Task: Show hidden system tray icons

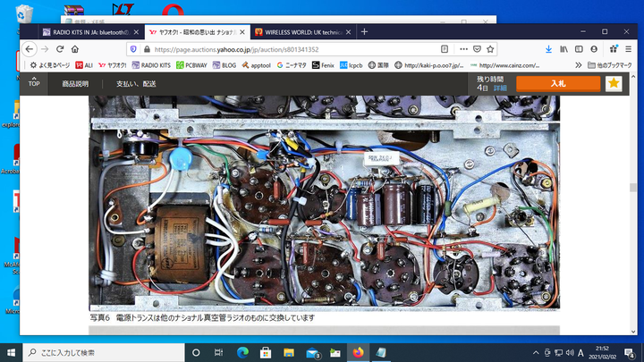Action: click(538, 352)
